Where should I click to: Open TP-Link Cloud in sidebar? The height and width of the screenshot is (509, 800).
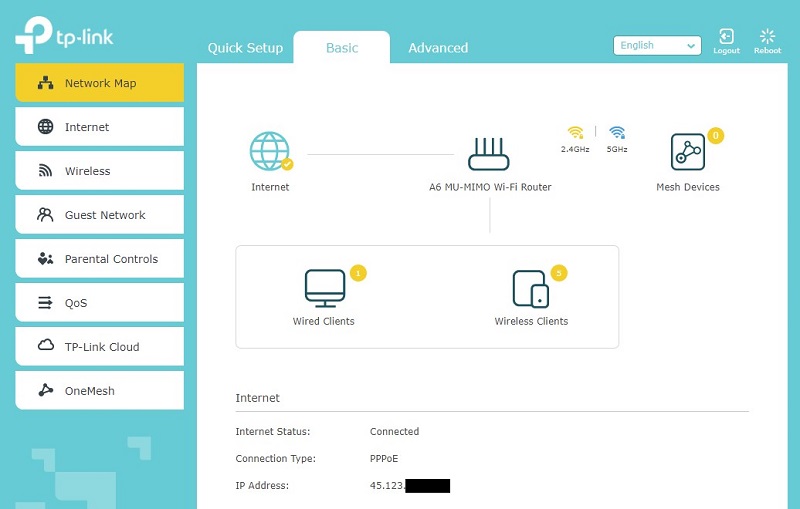99,347
